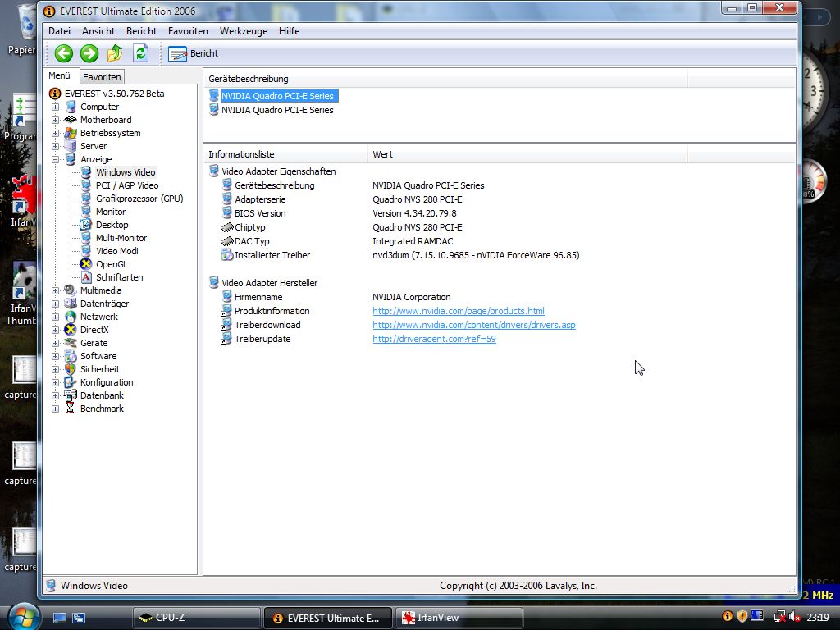Click the Konfiguration icon
Screen dimensions: 840x630
click(x=71, y=382)
